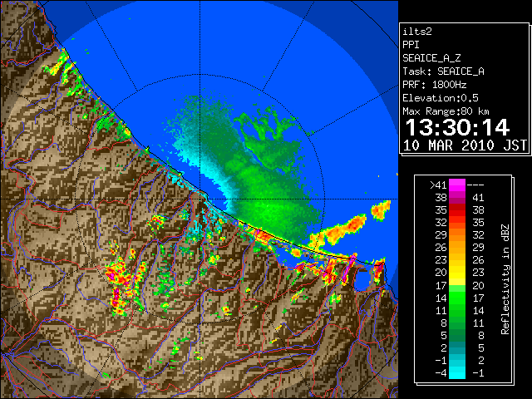Select the "Elevation:0.5" value
Viewport: 532px width, 399px height.
click(441, 98)
